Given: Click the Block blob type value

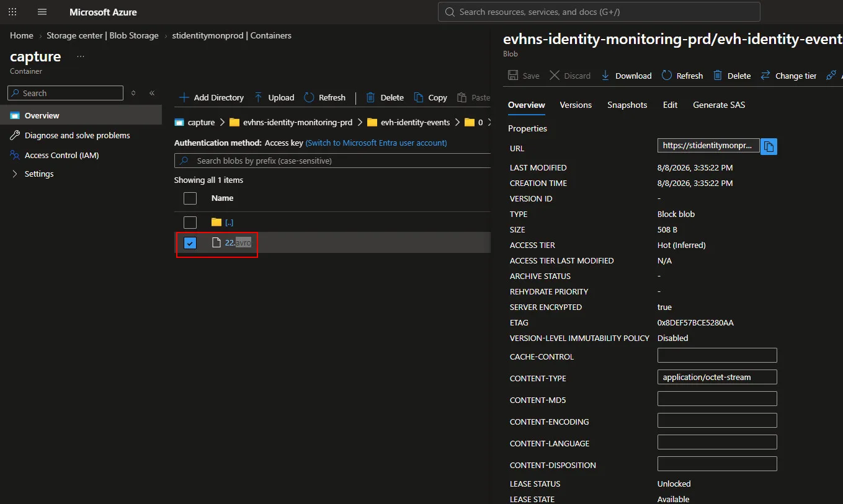Looking at the screenshot, I should (676, 214).
